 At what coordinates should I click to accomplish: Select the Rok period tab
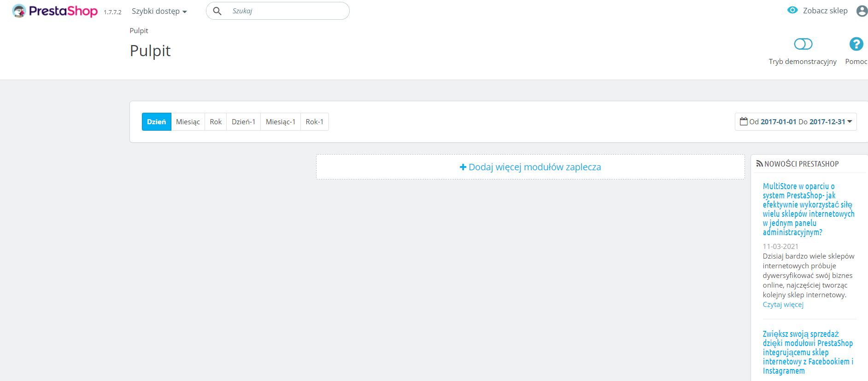(216, 121)
